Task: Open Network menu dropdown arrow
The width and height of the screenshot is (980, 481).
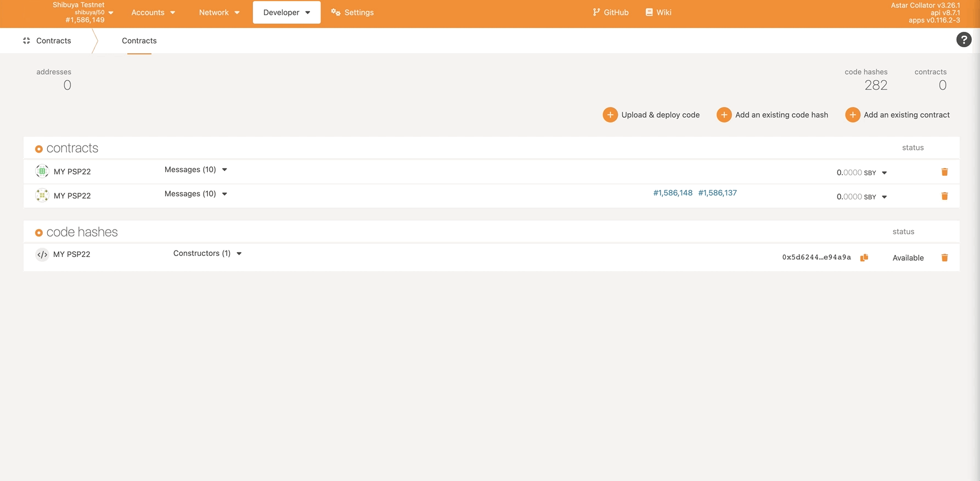Action: (x=236, y=13)
